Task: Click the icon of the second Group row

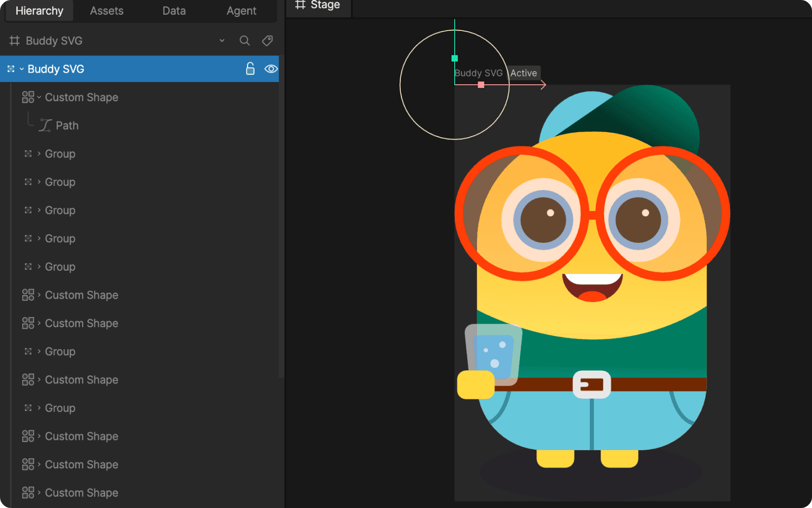Action: (x=28, y=182)
